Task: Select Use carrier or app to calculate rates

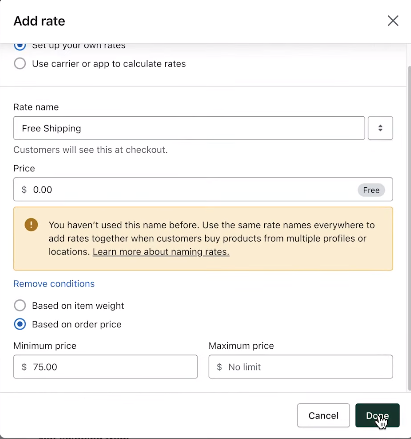Action: tap(20, 63)
